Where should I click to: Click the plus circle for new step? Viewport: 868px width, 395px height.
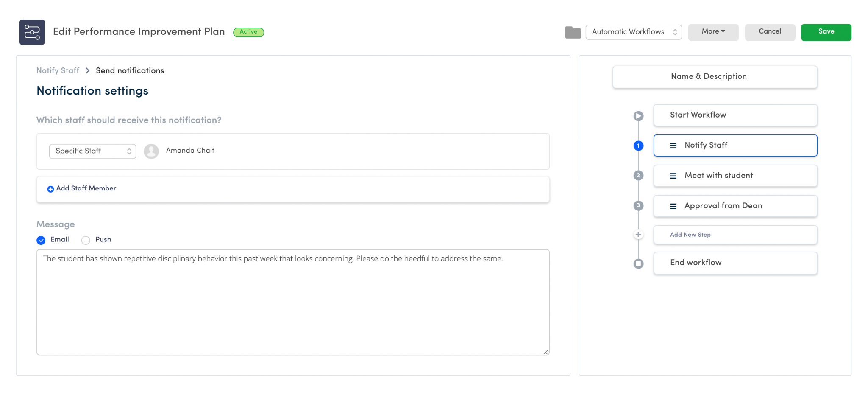[638, 234]
